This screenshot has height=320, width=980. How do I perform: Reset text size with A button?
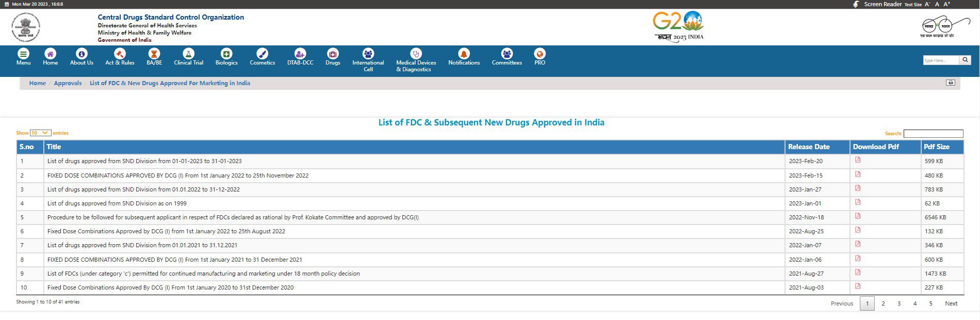(937, 4)
